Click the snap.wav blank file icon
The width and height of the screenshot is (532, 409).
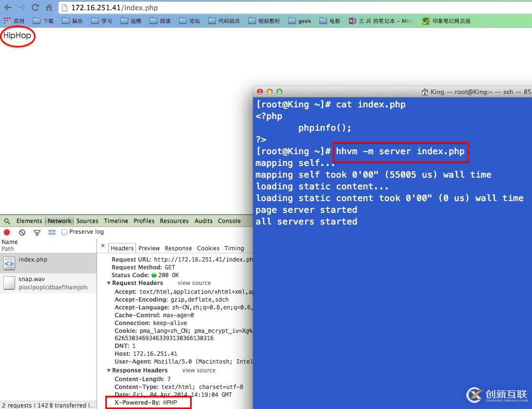9,283
